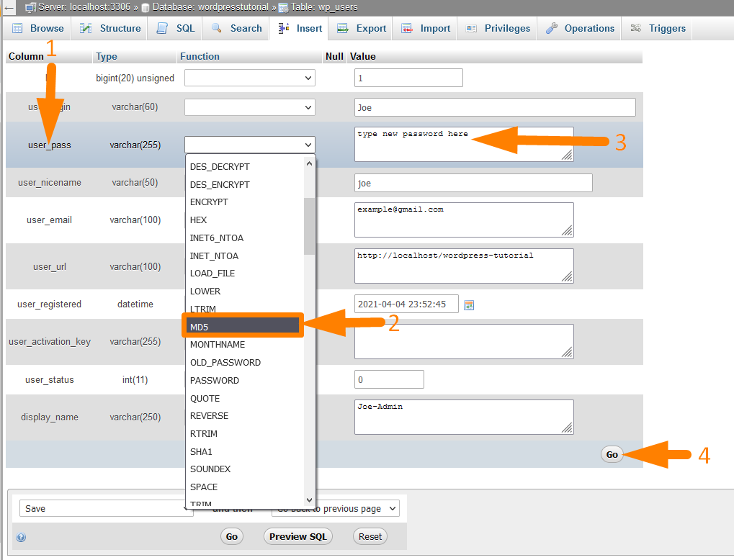
Task: Click the function list scroll-down arrow
Action: (x=309, y=500)
